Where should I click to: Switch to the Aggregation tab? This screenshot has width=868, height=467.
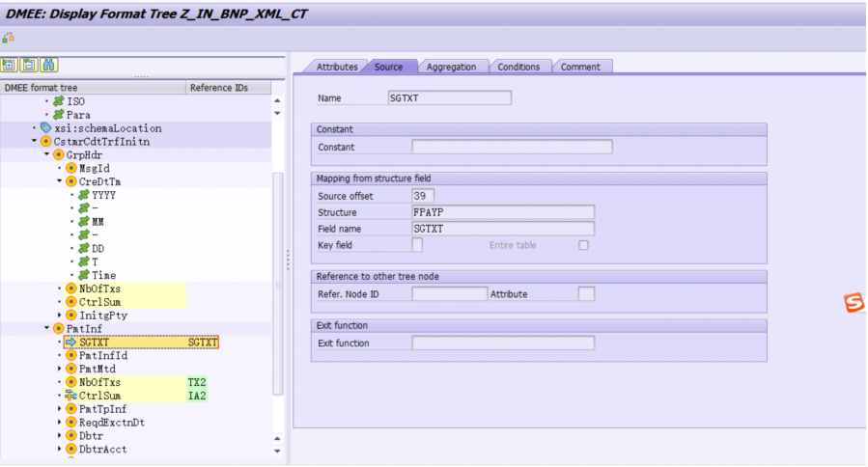pos(451,67)
